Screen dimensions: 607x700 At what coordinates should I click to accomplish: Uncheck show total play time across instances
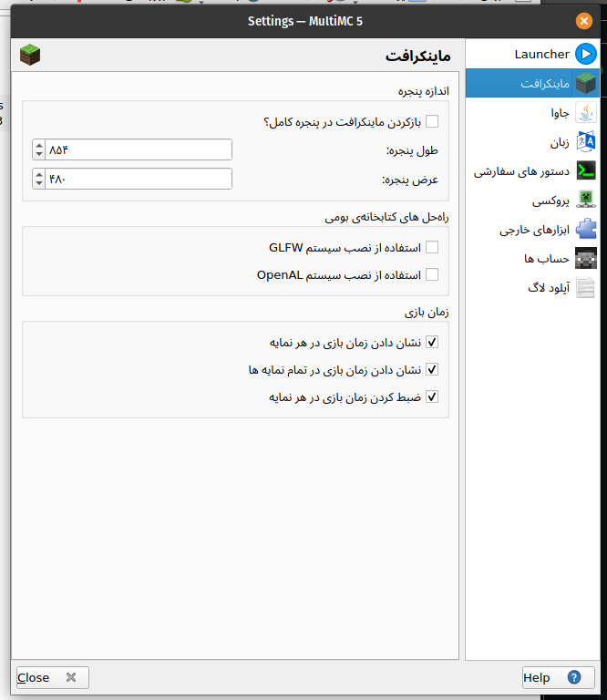coord(432,370)
